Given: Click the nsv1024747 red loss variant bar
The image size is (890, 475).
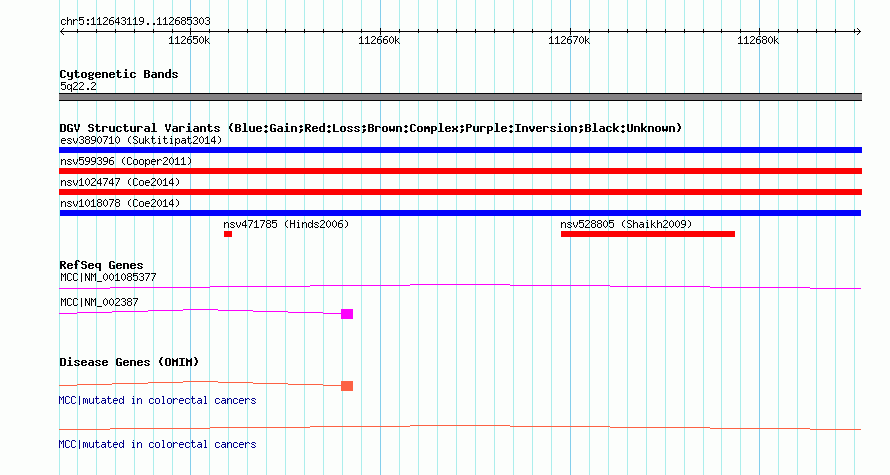Looking at the screenshot, I should point(460,192).
